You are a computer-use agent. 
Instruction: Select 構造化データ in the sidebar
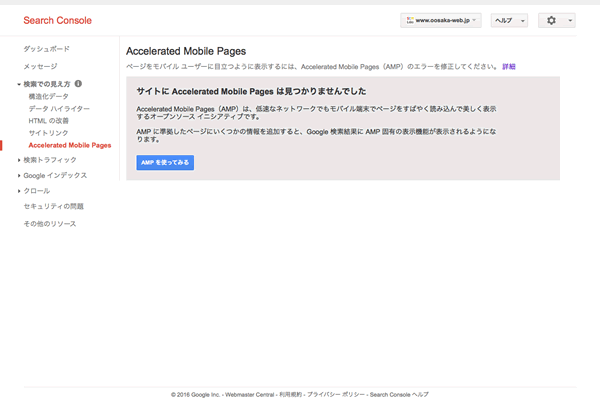click(x=49, y=96)
